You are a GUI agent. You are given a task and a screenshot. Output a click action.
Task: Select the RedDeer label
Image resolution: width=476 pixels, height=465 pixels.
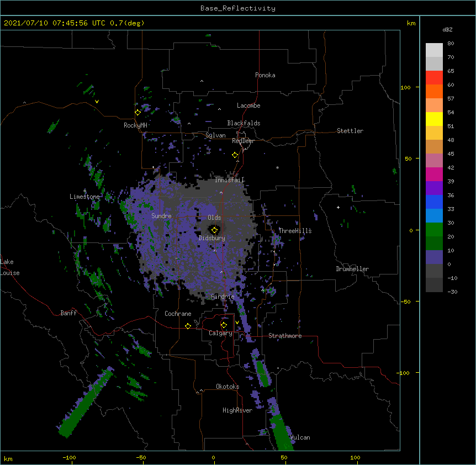pos(243,141)
